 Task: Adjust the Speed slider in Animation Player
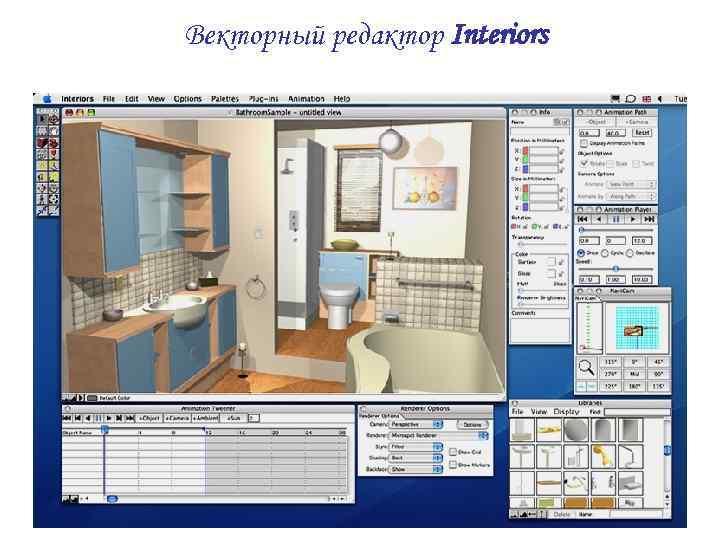(x=616, y=269)
